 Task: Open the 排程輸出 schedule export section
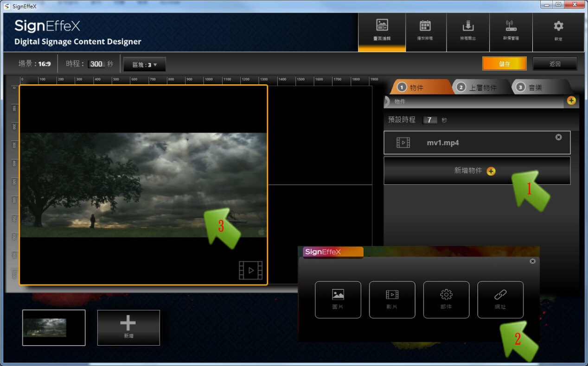467,31
